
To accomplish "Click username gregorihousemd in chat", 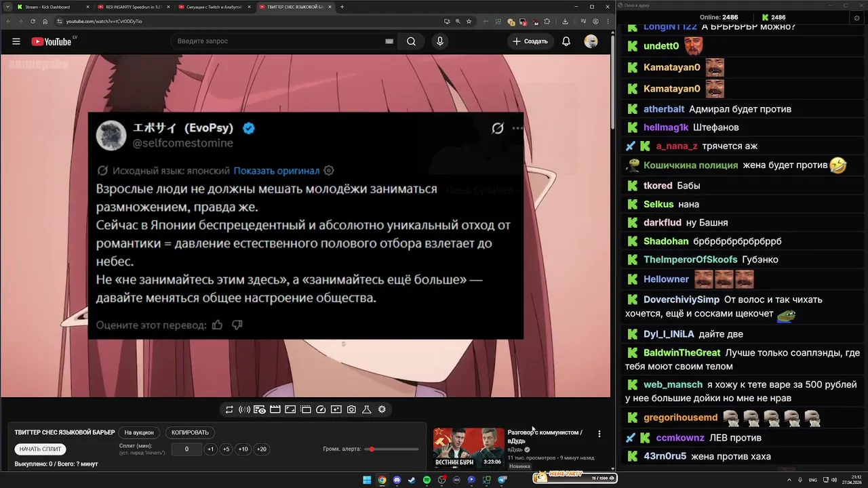I will pyautogui.click(x=680, y=418).
